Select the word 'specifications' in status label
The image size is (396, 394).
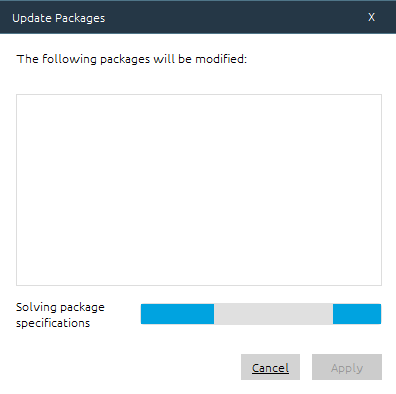[53, 323]
